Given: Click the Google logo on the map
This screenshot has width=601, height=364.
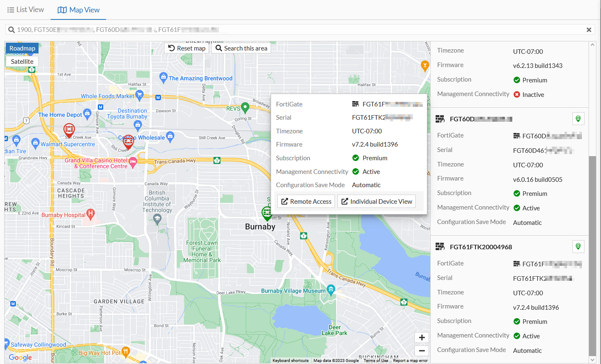Looking at the screenshot, I should pyautogui.click(x=20, y=357).
